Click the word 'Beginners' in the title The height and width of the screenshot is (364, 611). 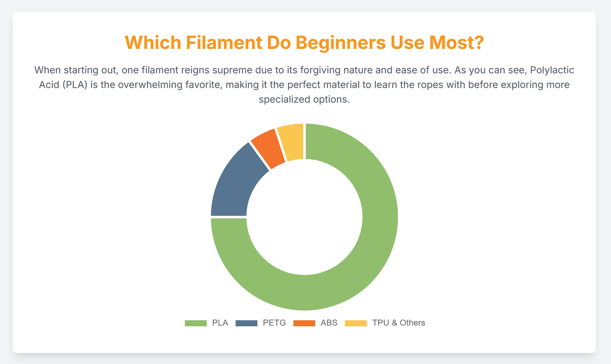point(341,42)
